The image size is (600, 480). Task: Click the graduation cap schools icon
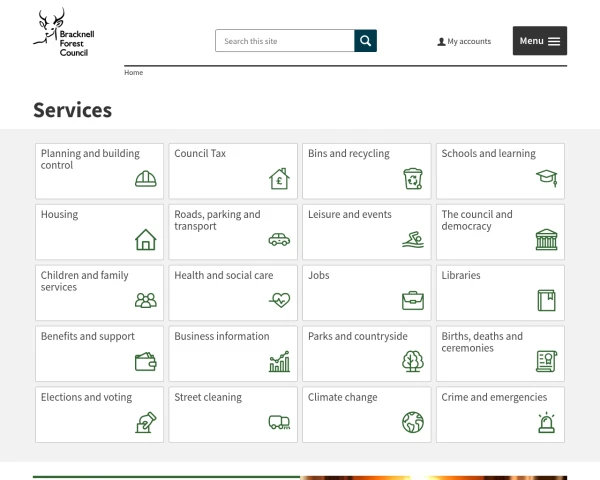tap(546, 179)
